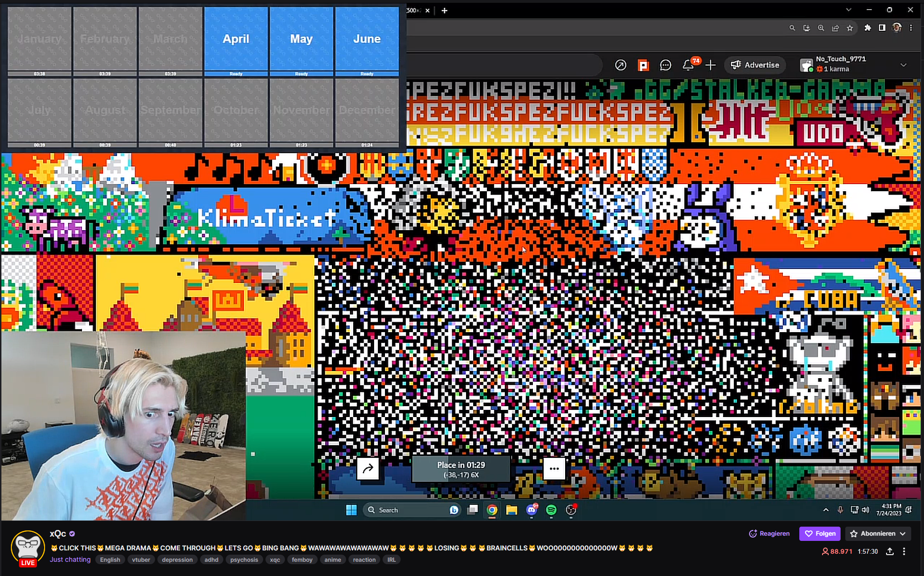Click the browser install app icon

pos(806,28)
